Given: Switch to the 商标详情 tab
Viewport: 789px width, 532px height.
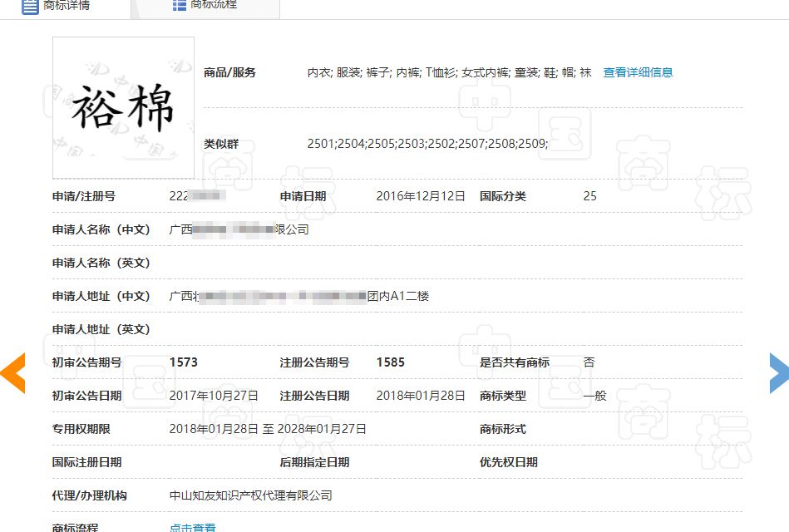Looking at the screenshot, I should (67, 6).
